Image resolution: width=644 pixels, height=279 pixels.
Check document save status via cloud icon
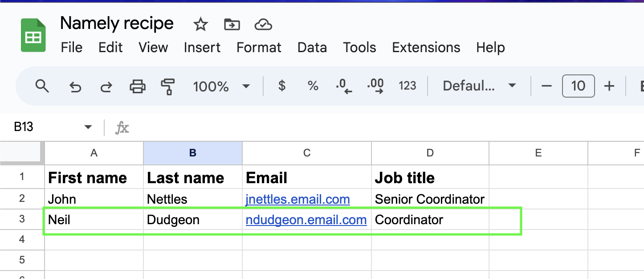263,25
